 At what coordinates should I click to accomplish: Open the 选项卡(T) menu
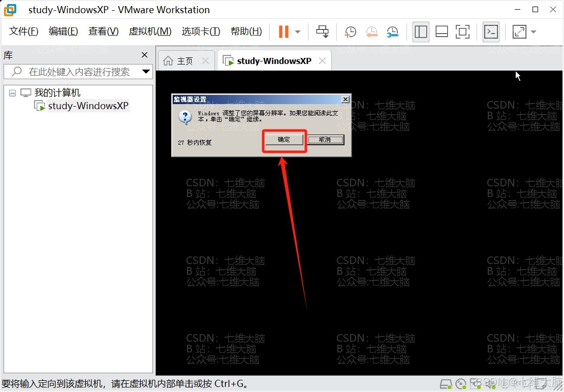click(x=201, y=31)
